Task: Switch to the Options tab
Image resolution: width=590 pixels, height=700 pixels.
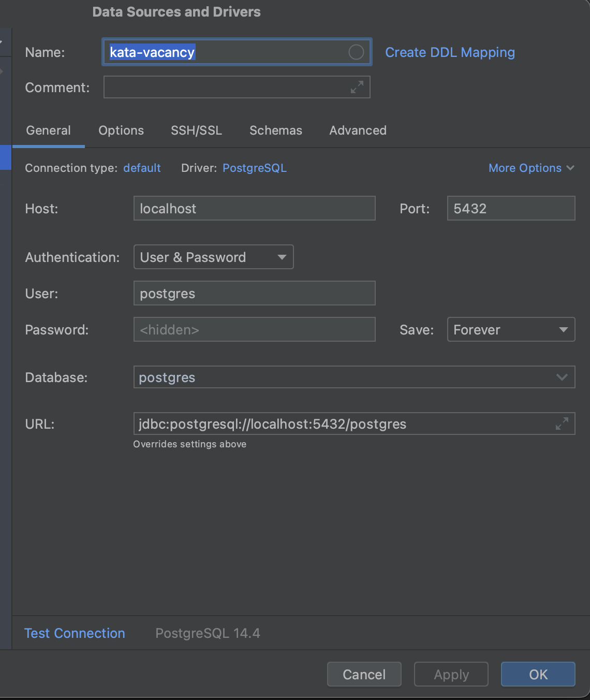Action: coord(121,130)
